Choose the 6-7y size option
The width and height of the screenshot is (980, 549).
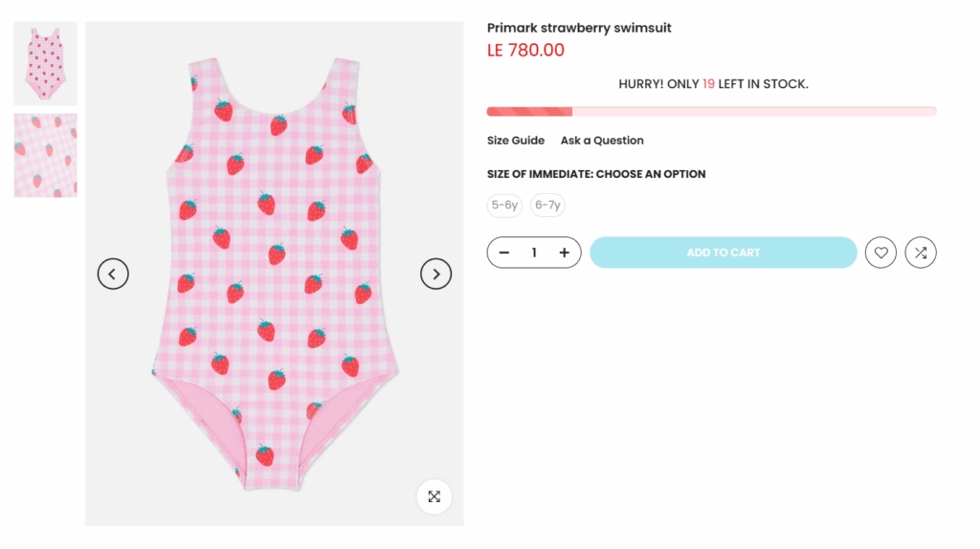(x=548, y=205)
